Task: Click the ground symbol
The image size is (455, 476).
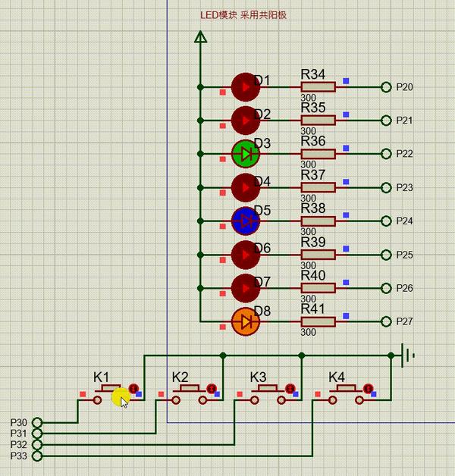Action: pyautogui.click(x=407, y=355)
